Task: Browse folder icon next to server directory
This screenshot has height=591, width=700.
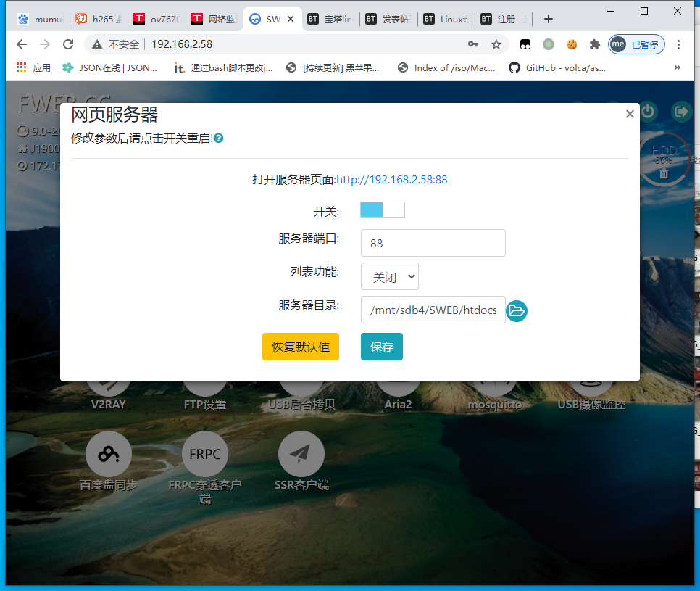Action: [x=517, y=310]
